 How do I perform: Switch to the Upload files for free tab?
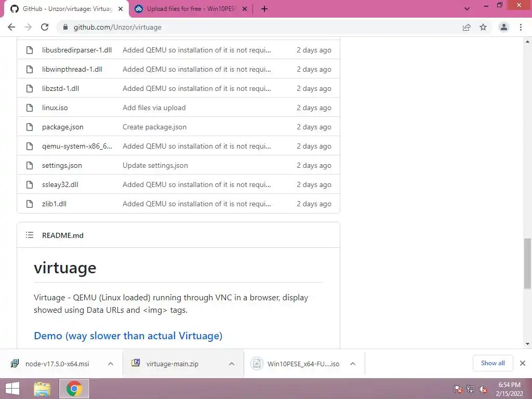click(190, 9)
